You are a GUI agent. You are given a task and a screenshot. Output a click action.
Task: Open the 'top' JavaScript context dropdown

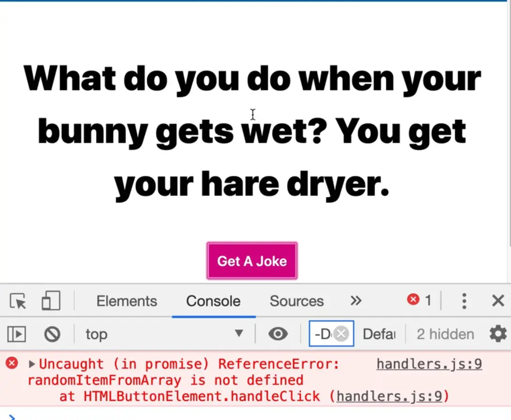[164, 334]
